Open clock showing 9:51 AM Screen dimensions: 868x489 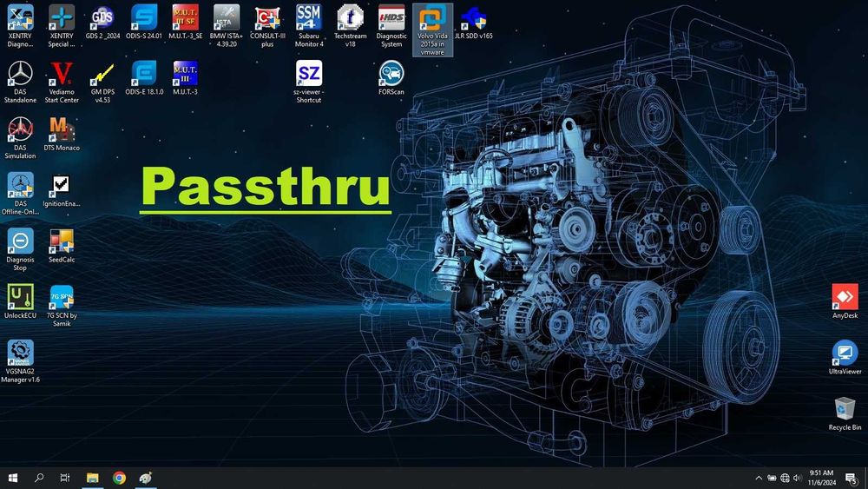(821, 478)
